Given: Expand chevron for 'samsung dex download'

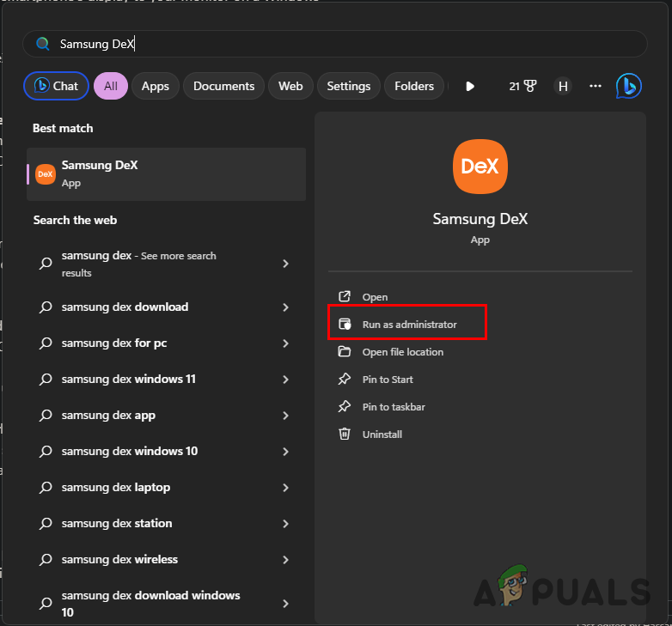Looking at the screenshot, I should (286, 307).
